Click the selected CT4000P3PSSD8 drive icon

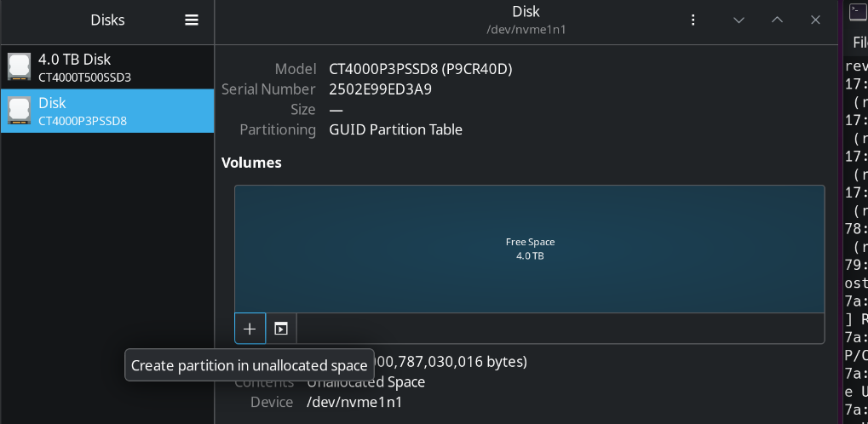pos(19,111)
